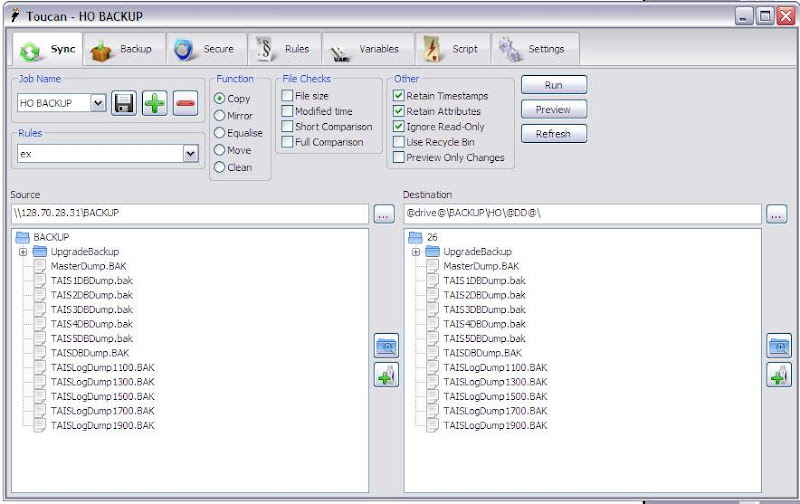800x504 pixels.
Task: Expand destination tree with magnifier folder icon
Action: click(x=779, y=346)
